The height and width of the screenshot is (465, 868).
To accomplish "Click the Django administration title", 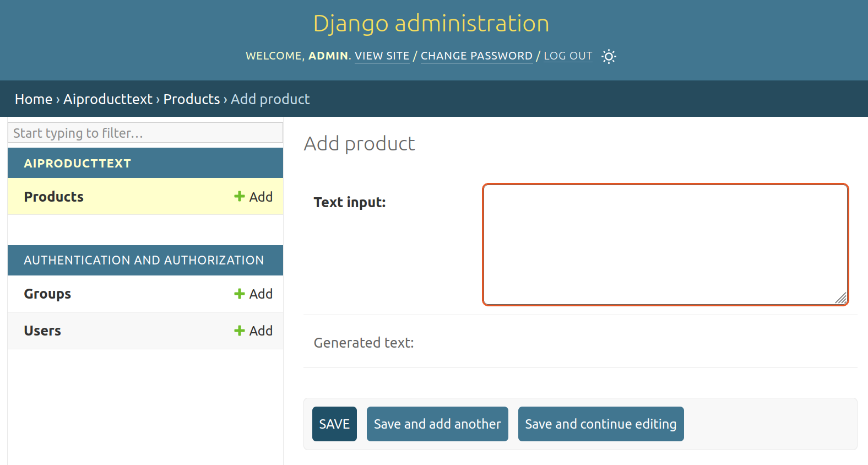I will tap(431, 24).
